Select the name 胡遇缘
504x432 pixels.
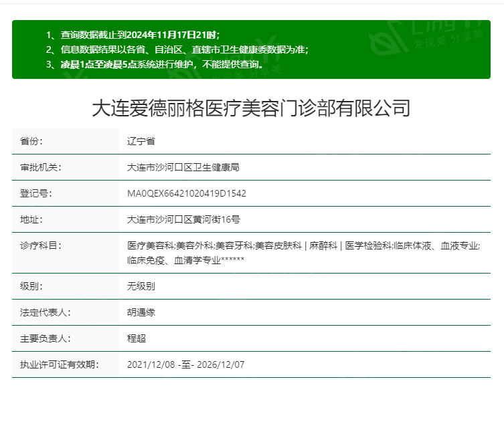coord(141,312)
